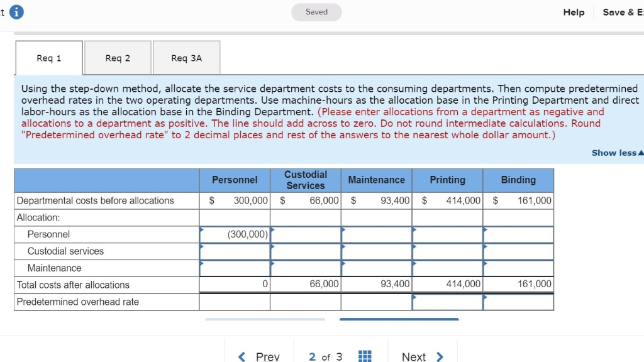Select Personnel row Printing input cell
This screenshot has width=644, height=362.
pyautogui.click(x=448, y=234)
